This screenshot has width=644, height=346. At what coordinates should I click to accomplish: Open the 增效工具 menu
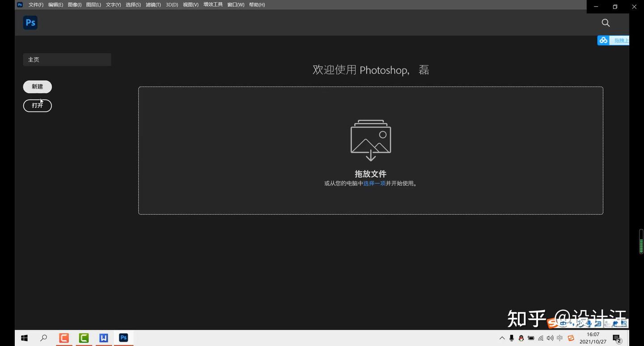click(213, 4)
